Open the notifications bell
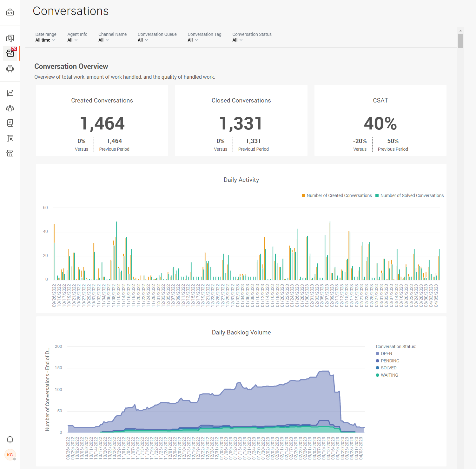 (x=10, y=439)
